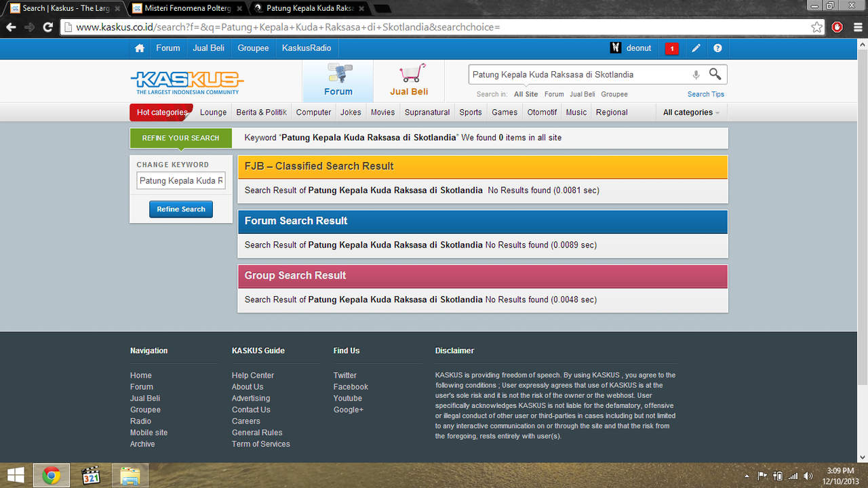
Task: Click the deonut username
Action: click(639, 48)
